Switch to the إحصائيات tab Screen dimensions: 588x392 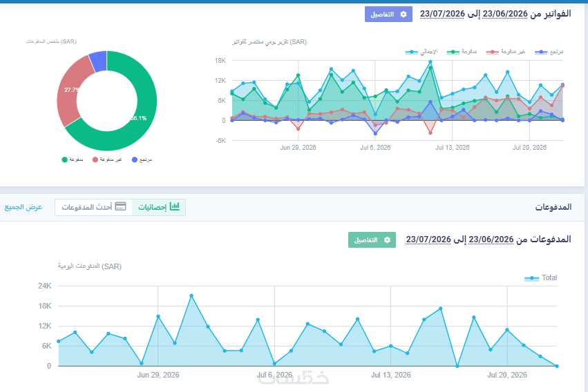[x=159, y=207]
